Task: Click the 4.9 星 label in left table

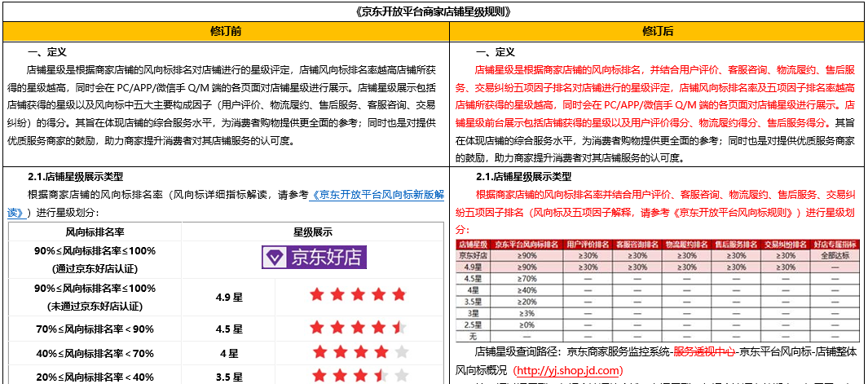Action: tap(229, 298)
